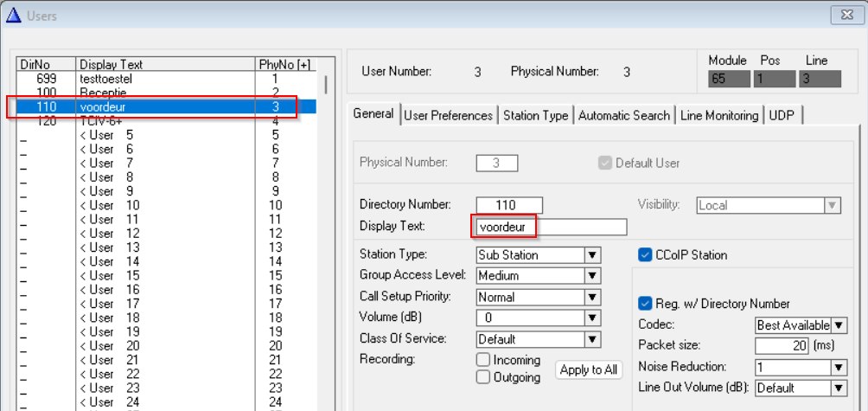Screen dimensions: 868x411
Task: Uncheck the CCoIP Station checkbox
Action: tap(645, 255)
